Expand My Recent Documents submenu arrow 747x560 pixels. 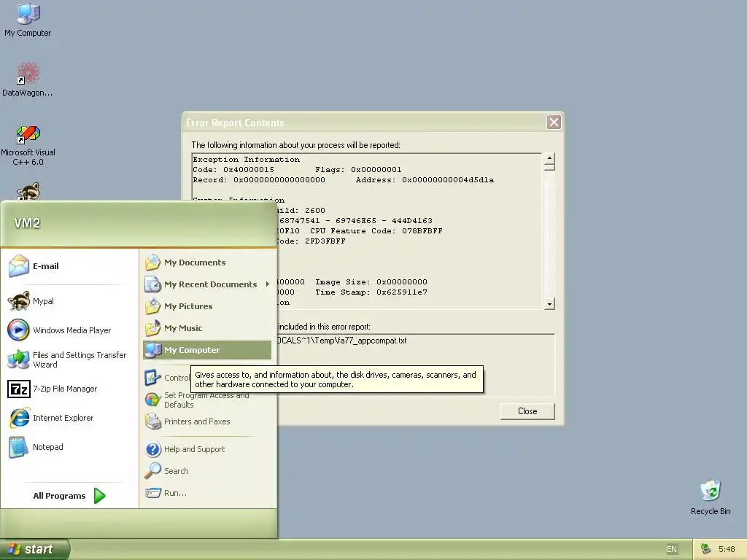267,284
